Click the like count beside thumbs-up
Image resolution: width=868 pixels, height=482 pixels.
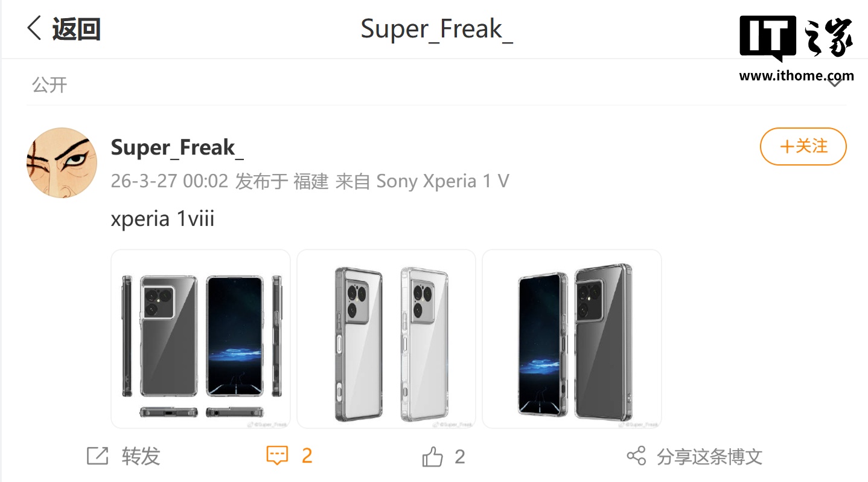[459, 457]
